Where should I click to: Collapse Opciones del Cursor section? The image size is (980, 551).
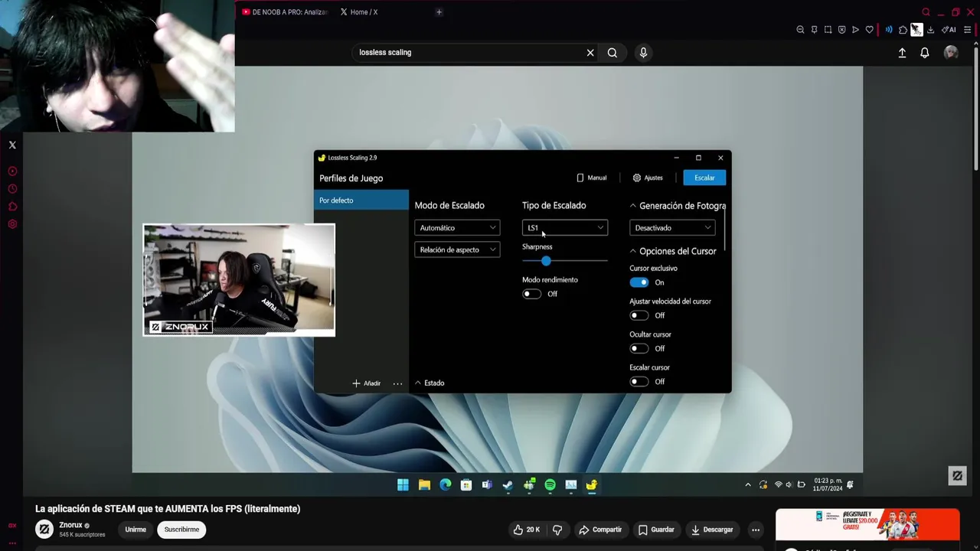tap(633, 251)
